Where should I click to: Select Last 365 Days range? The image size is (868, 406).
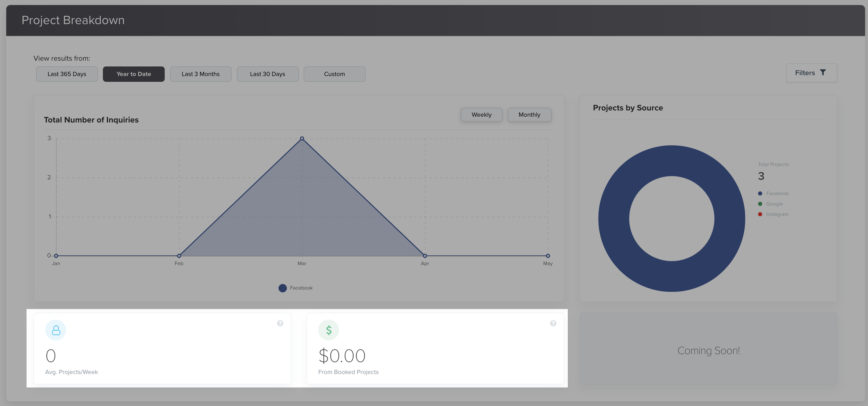(x=67, y=74)
